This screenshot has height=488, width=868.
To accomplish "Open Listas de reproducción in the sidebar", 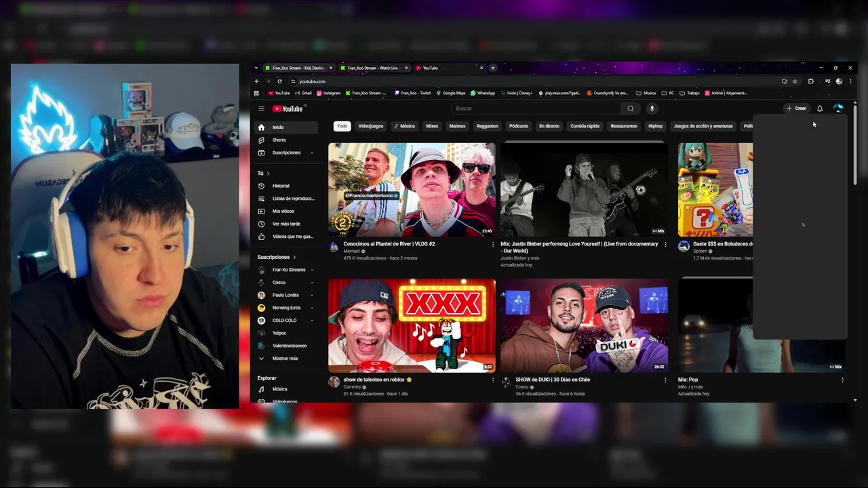I will tap(287, 199).
